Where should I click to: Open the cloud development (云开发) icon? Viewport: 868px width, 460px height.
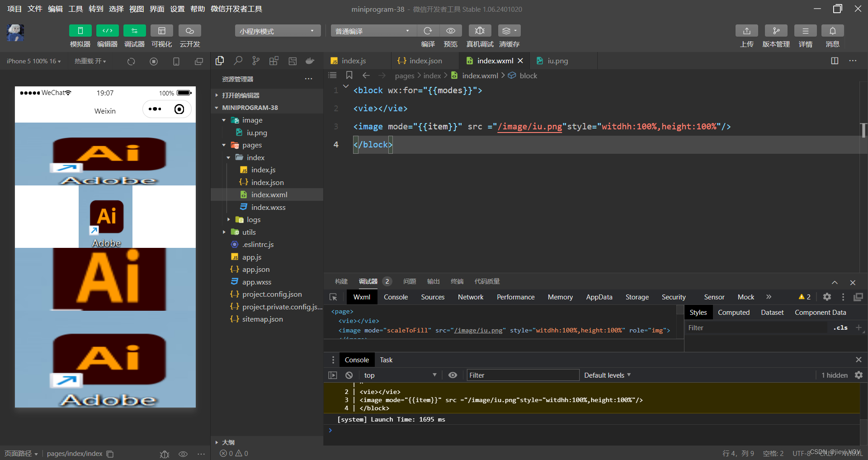[x=189, y=31]
